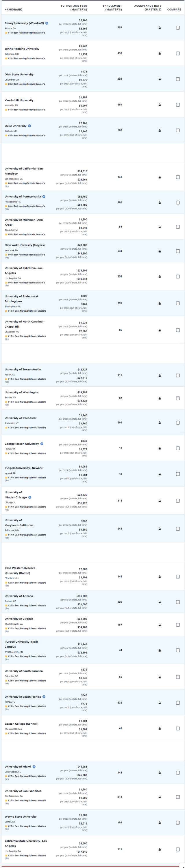The image size is (185, 868).
Task: Select the compare checkbox for New York University (Meyers)
Action: [x=178, y=251]
